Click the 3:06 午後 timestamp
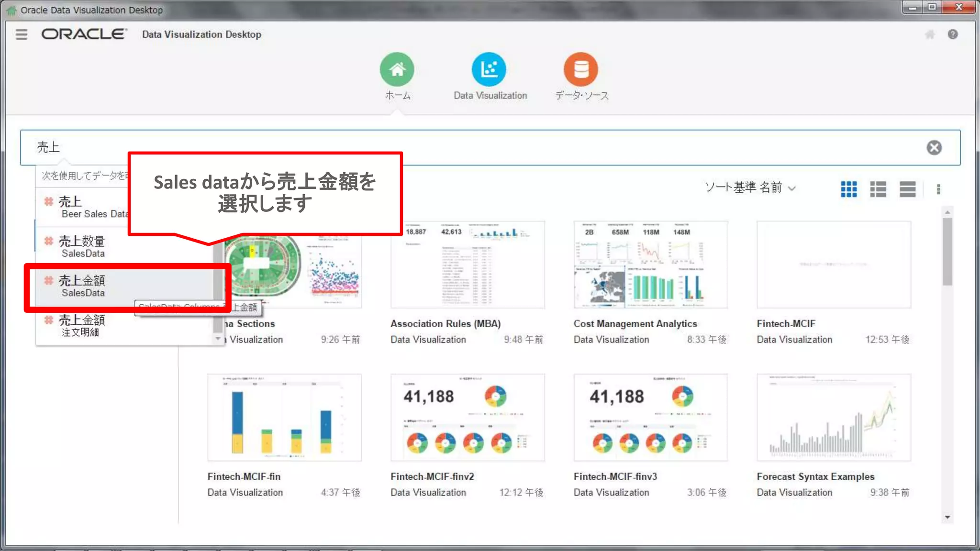The width and height of the screenshot is (980, 551). pos(707,493)
